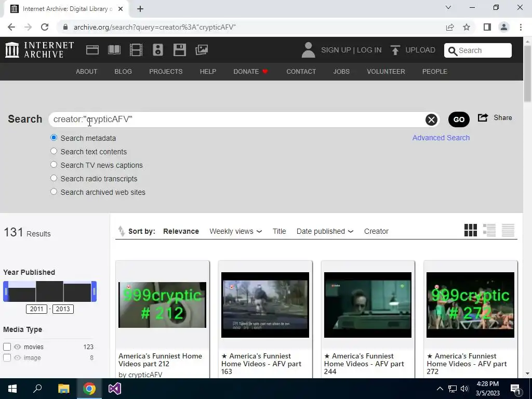Sort results by Relevance
This screenshot has height=399, width=532.
click(x=181, y=231)
